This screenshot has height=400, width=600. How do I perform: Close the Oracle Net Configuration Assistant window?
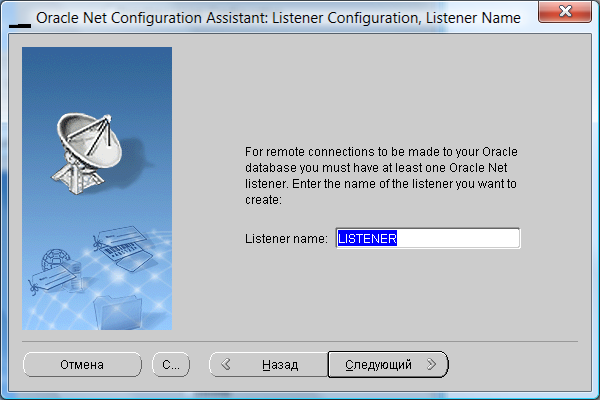[x=565, y=11]
